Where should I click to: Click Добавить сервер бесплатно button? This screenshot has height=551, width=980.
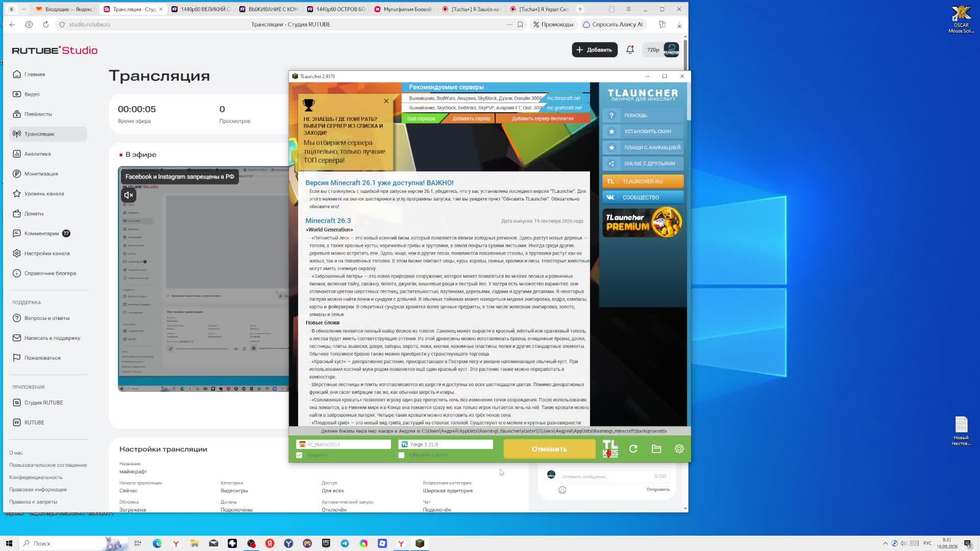543,118
